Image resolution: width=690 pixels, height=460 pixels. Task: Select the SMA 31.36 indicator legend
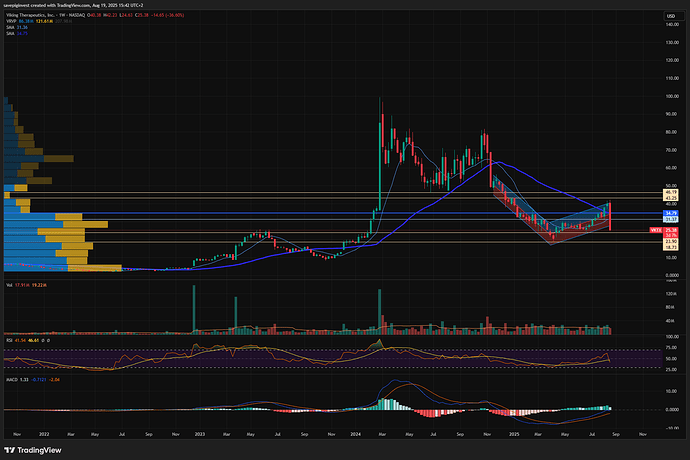(x=17, y=27)
